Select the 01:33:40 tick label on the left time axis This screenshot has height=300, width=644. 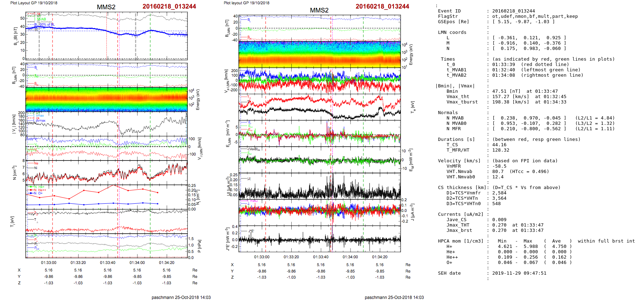[107, 263]
